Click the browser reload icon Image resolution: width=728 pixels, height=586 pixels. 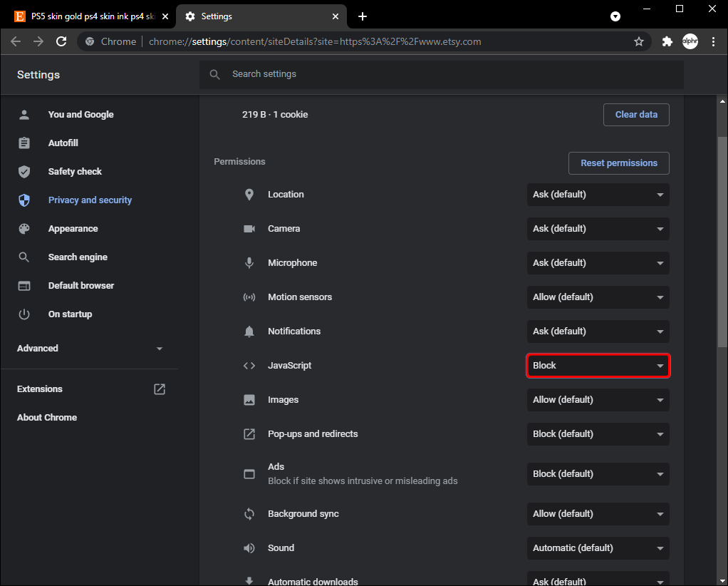point(62,41)
